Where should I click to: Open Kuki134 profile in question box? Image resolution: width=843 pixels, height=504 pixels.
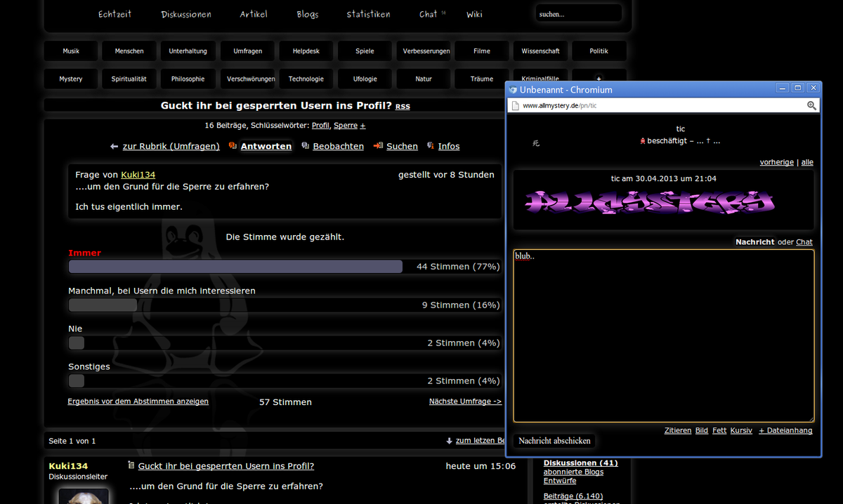pyautogui.click(x=138, y=175)
